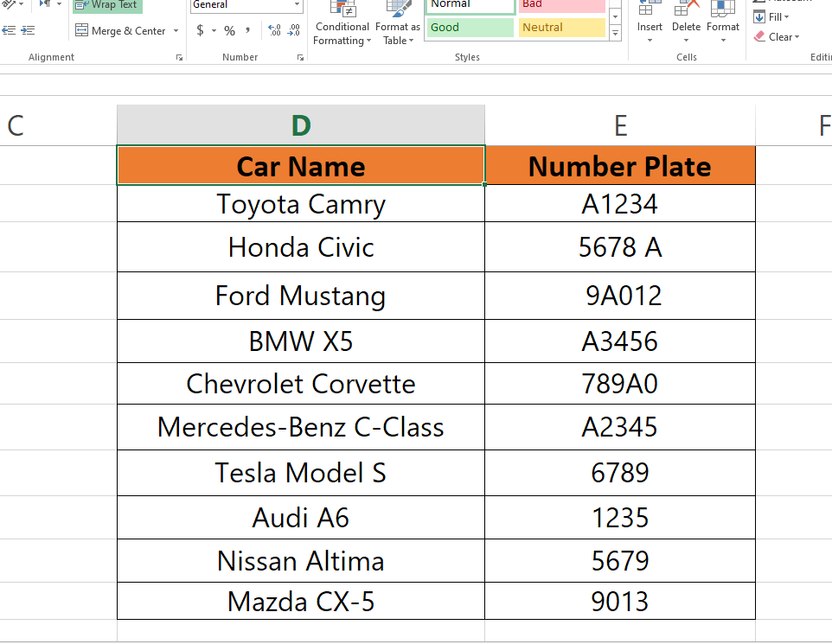Open Format as Table menu

tap(398, 23)
